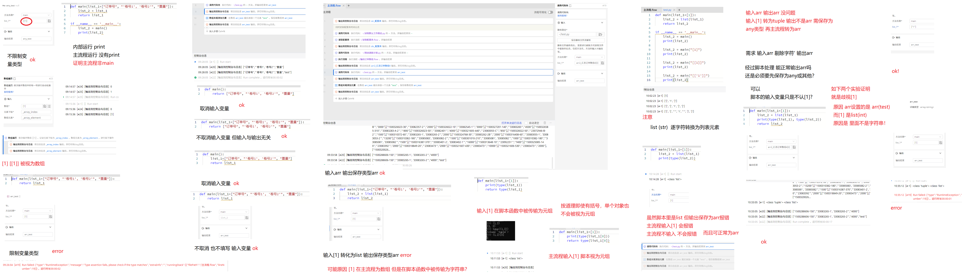The image size is (980, 277).
Task: Click edit icon beside the [[1]] list_1 field
Action: tap(49, 21)
